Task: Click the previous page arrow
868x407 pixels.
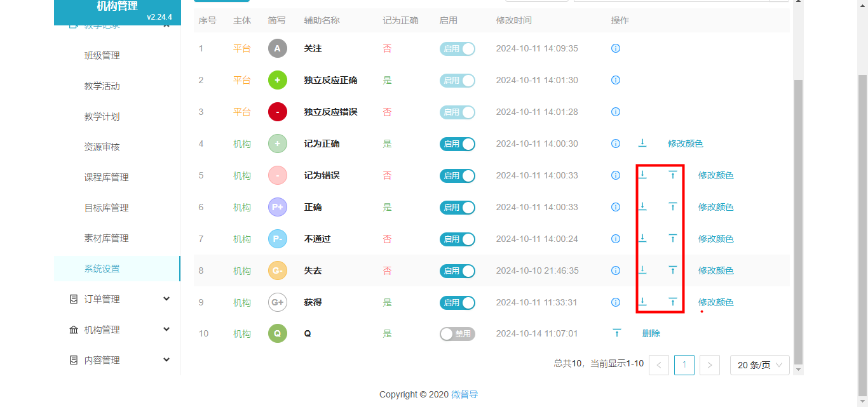Action: [659, 365]
